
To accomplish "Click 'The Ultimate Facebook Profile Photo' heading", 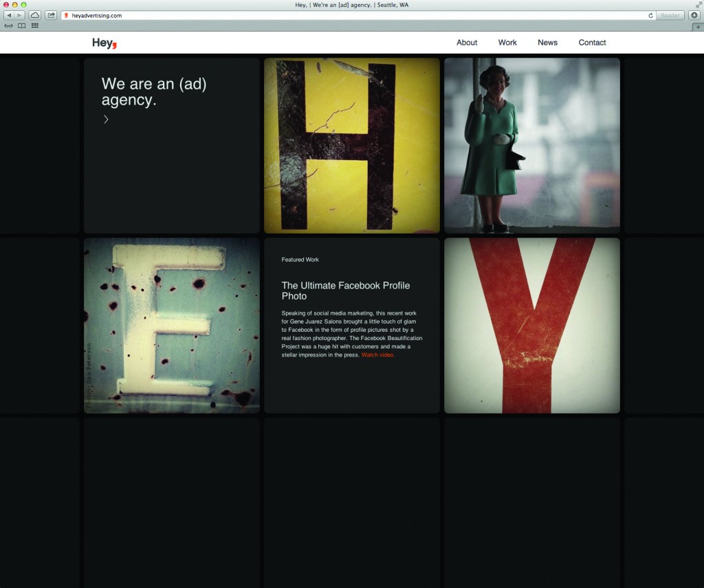I will point(346,291).
